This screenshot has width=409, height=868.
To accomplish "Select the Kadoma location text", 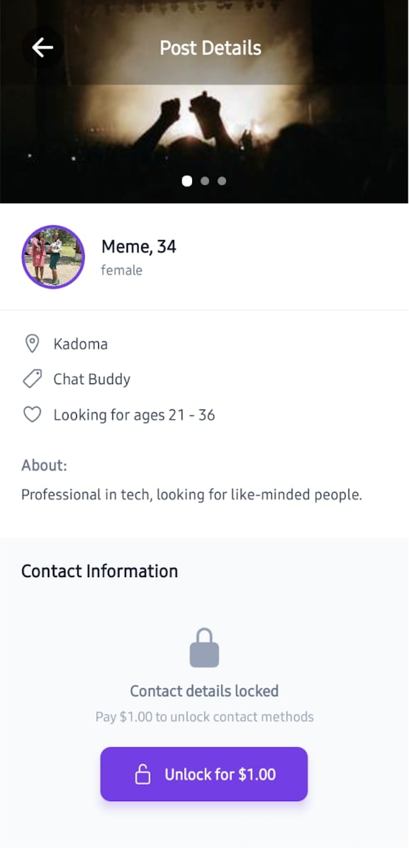I will 80,344.
